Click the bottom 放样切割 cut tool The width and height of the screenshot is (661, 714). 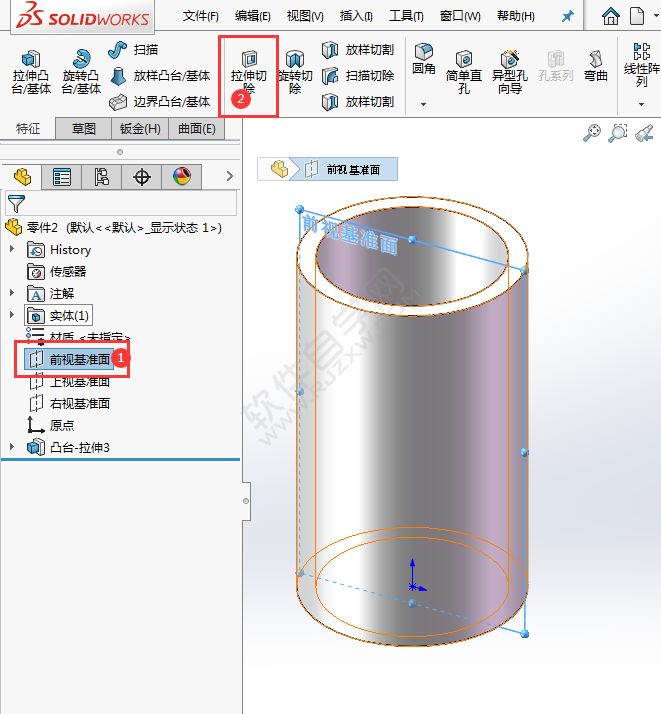pos(357,102)
